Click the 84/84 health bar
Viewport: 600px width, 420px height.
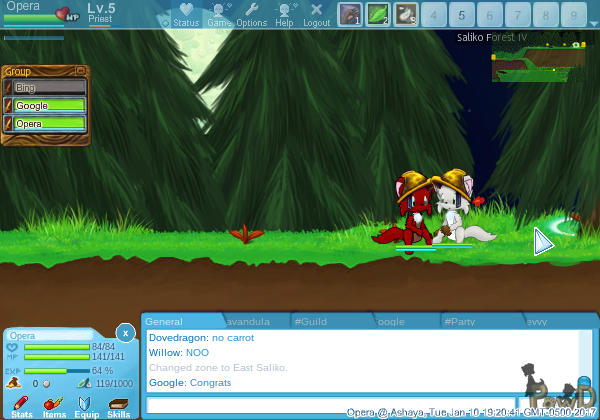(57, 347)
